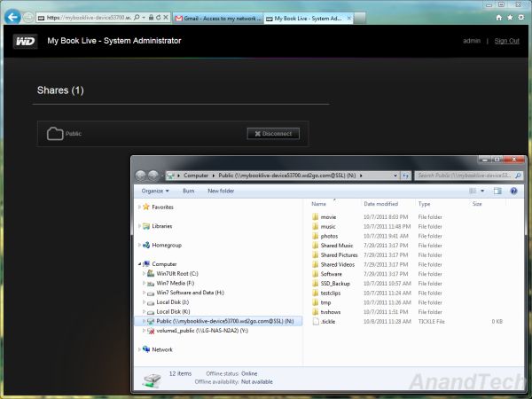532x399 pixels.
Task: Open Explorer help question mark icon
Action: click(513, 191)
